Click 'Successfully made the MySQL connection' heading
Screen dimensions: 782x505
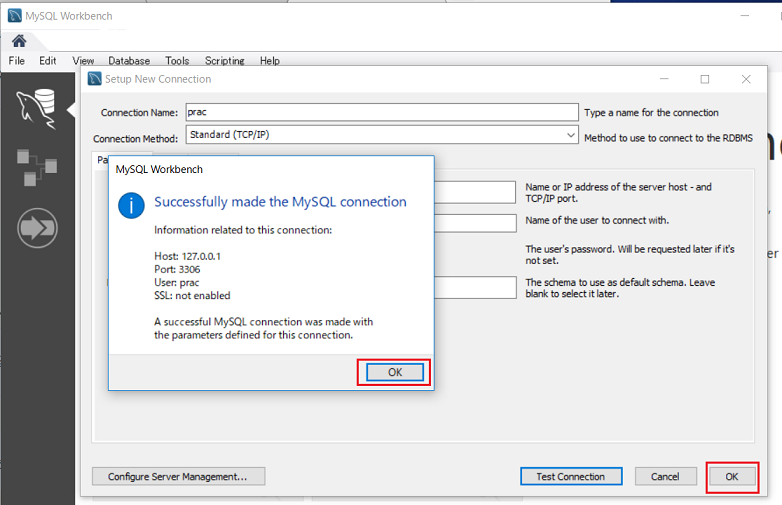pos(280,202)
